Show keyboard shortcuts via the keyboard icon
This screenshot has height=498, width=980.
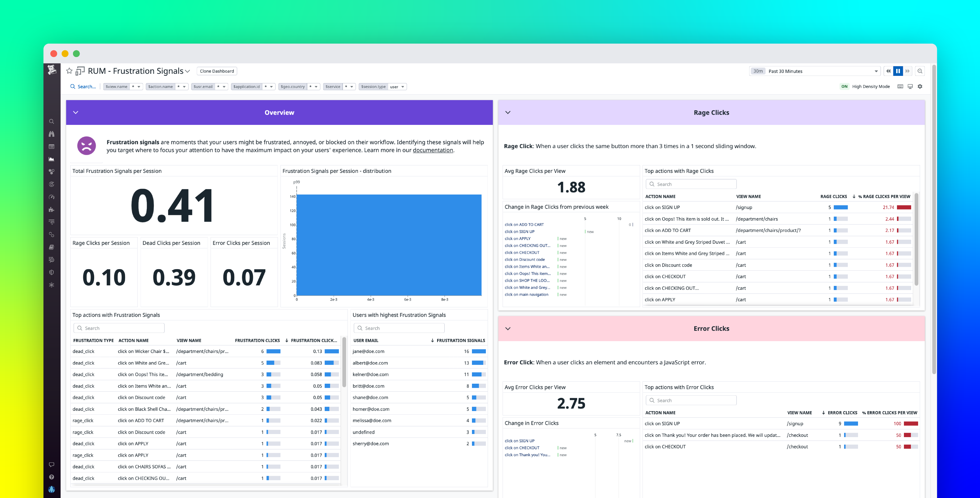click(x=900, y=86)
